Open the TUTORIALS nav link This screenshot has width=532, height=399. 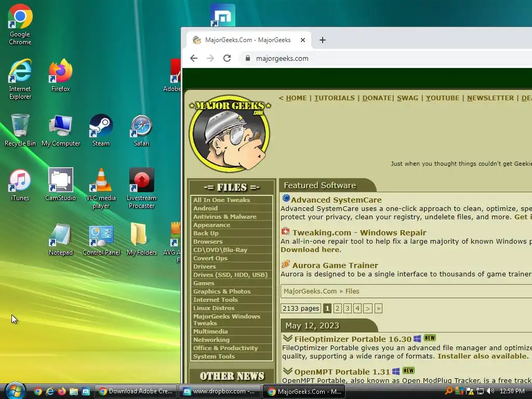334,98
